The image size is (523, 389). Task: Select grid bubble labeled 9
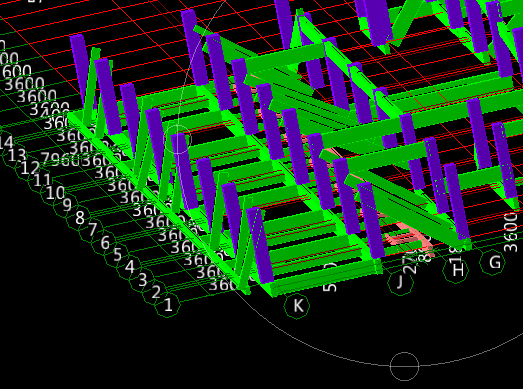click(x=67, y=205)
